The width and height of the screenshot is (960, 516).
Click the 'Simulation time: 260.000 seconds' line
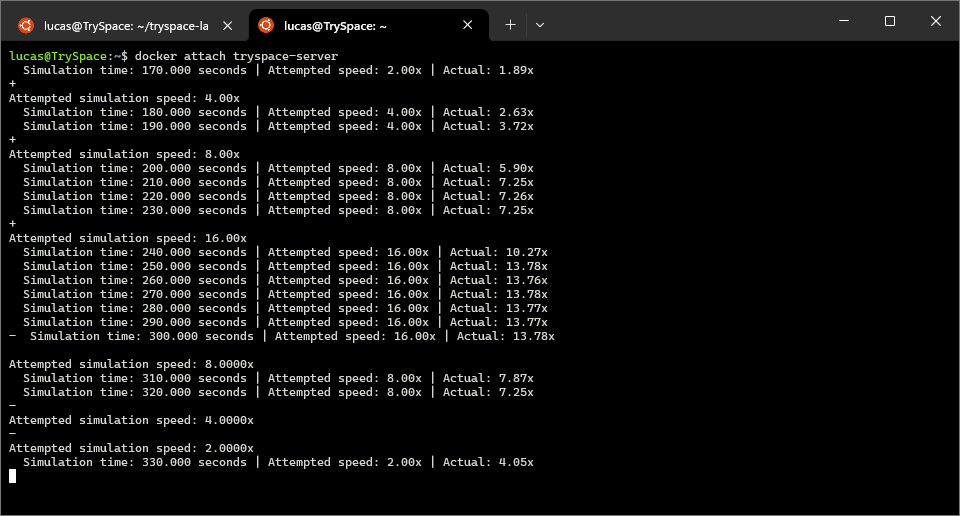click(x=285, y=280)
